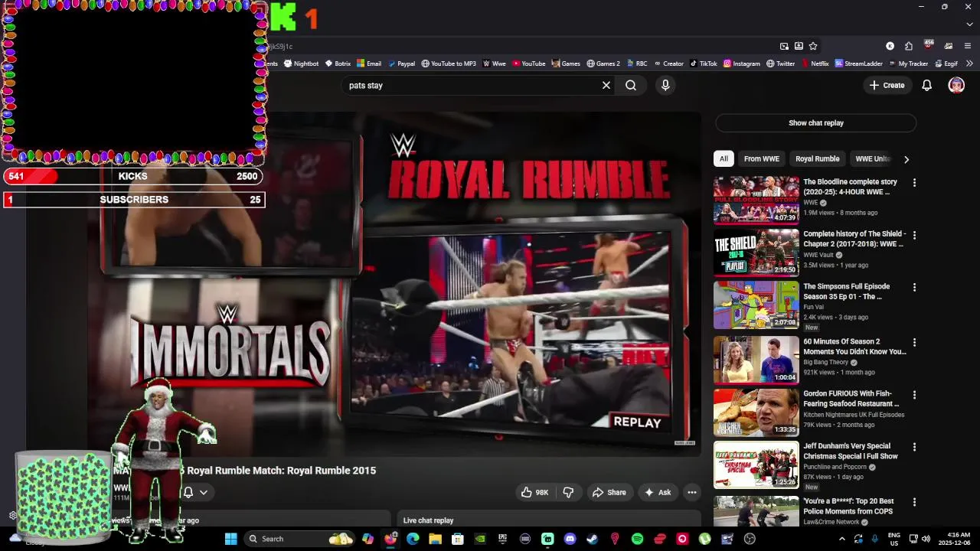Open the Botrix bookmark
This screenshot has height=551, width=980.
coord(338,64)
